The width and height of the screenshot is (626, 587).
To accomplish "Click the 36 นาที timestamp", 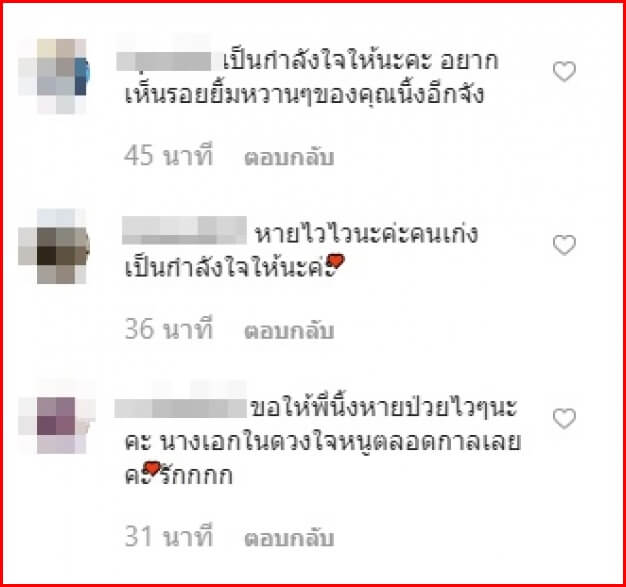I will [x=168, y=329].
